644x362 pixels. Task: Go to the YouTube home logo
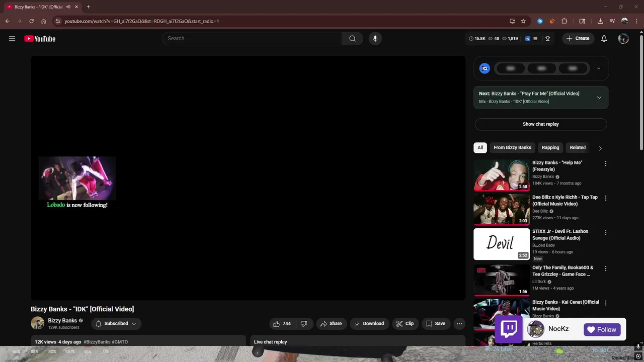point(40,39)
